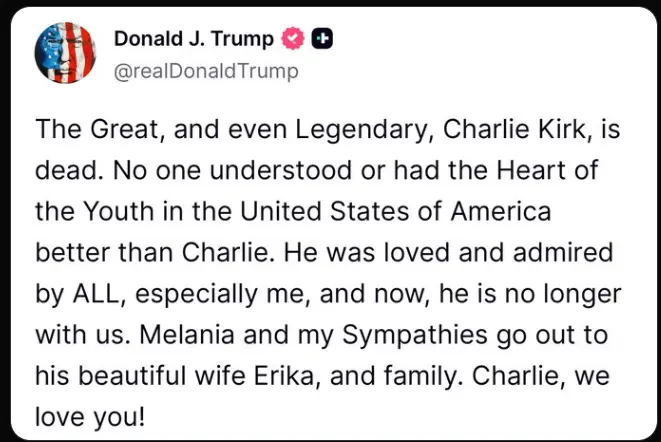Click the black plus badge icon
661x442 pixels.
point(322,39)
